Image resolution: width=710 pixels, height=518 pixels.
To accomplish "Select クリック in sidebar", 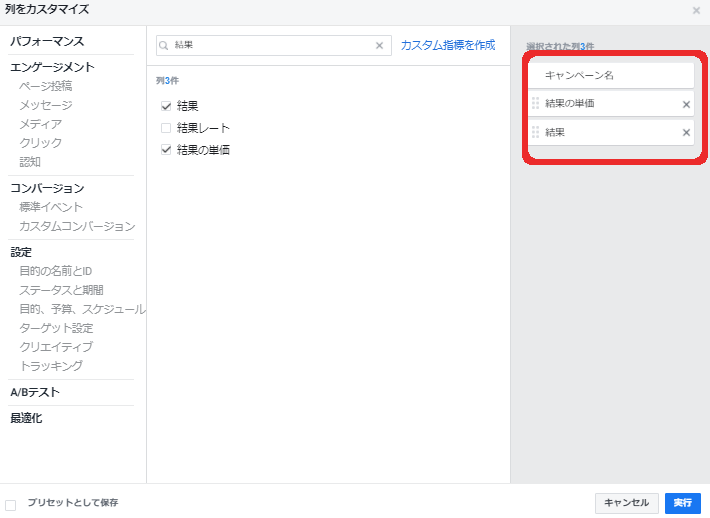I will coord(40,143).
